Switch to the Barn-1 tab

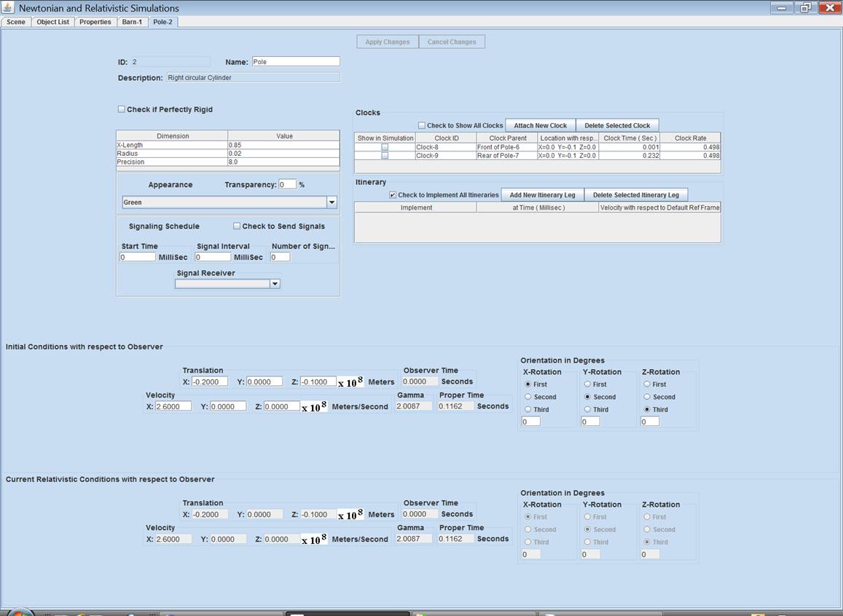click(x=132, y=22)
